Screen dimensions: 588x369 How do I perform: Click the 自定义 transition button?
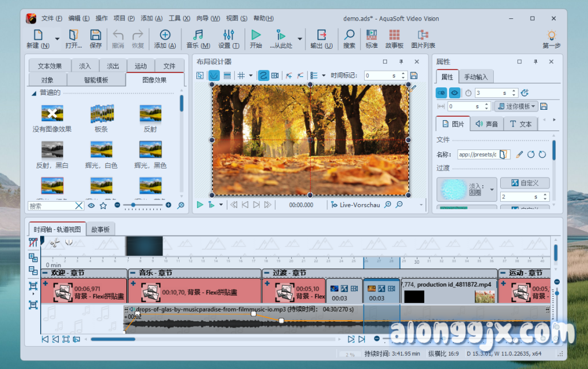click(x=524, y=183)
